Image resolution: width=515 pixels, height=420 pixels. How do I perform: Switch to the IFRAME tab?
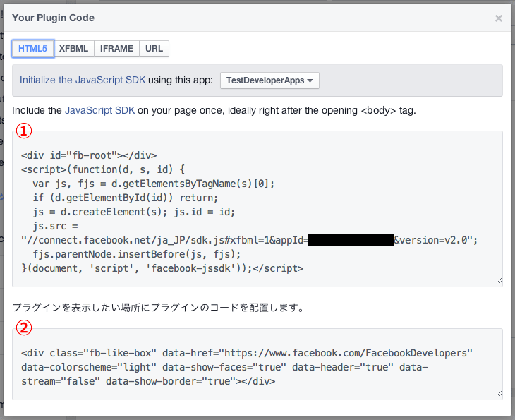coord(116,49)
